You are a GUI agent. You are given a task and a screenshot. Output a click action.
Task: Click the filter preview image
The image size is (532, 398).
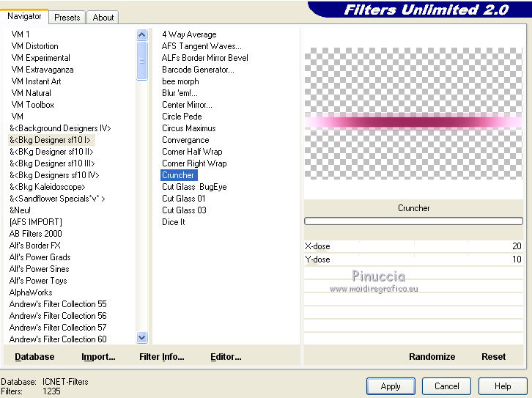pyautogui.click(x=413, y=114)
